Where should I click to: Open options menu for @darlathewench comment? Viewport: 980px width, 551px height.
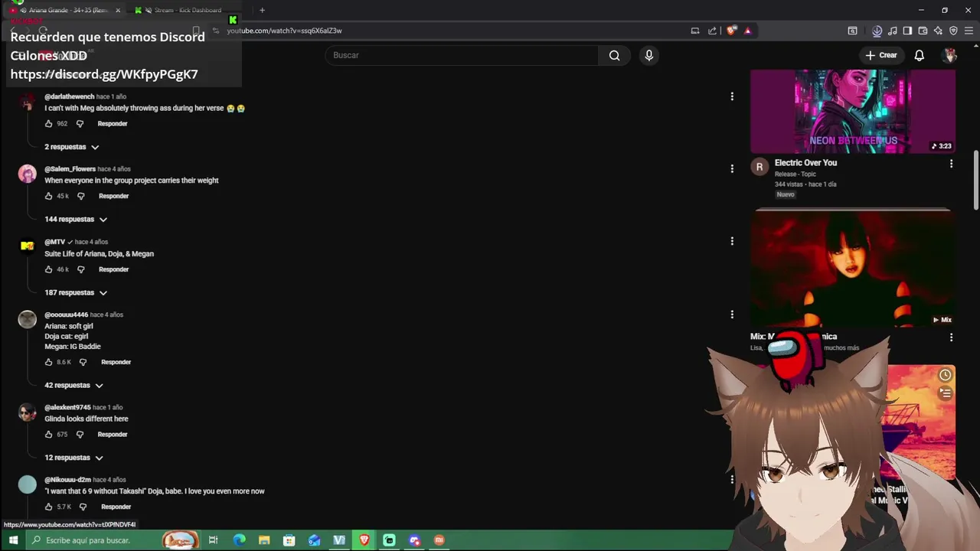tap(732, 96)
